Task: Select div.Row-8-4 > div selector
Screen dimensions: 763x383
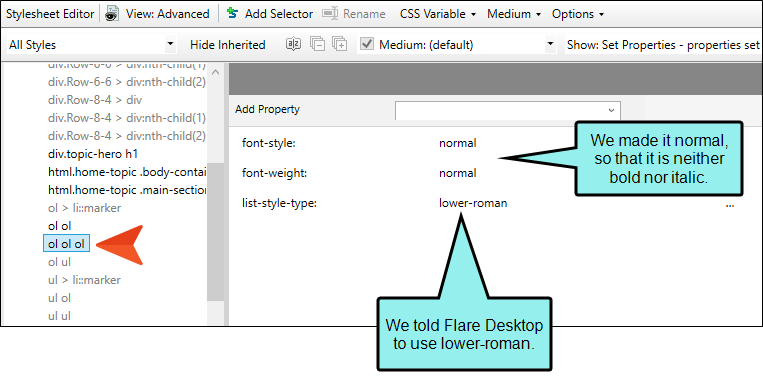Action: [x=95, y=100]
